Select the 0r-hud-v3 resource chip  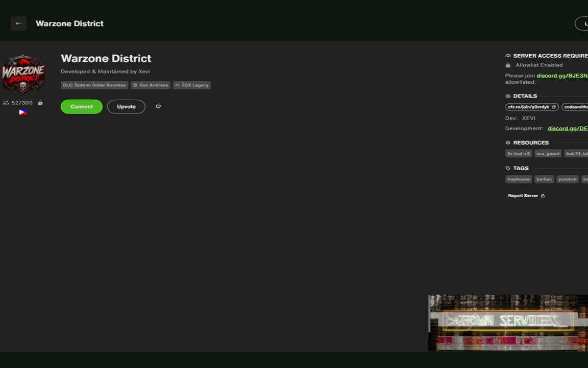point(518,153)
